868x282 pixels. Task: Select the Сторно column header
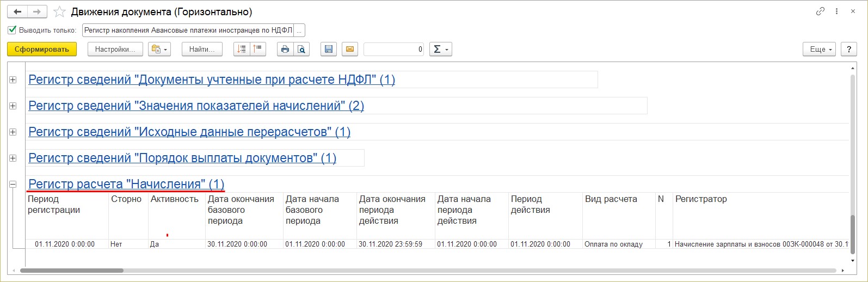pos(128,216)
